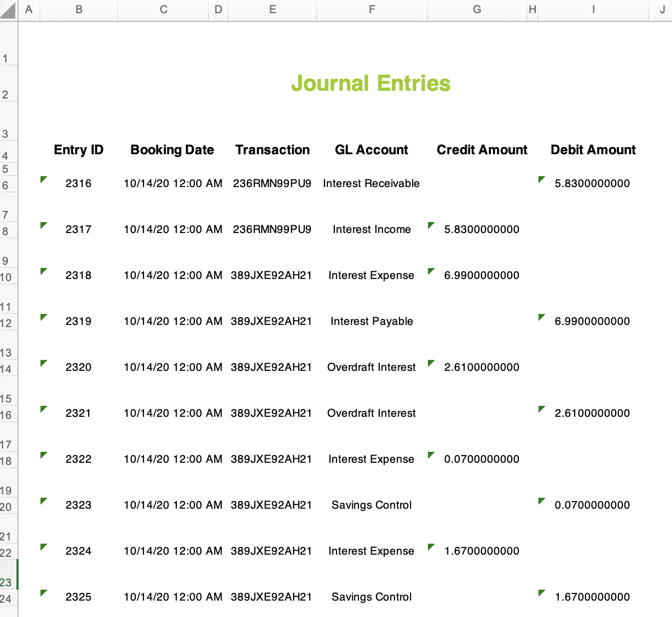Click the Booking Date header cell
This screenshot has height=617, width=672.
click(x=172, y=150)
